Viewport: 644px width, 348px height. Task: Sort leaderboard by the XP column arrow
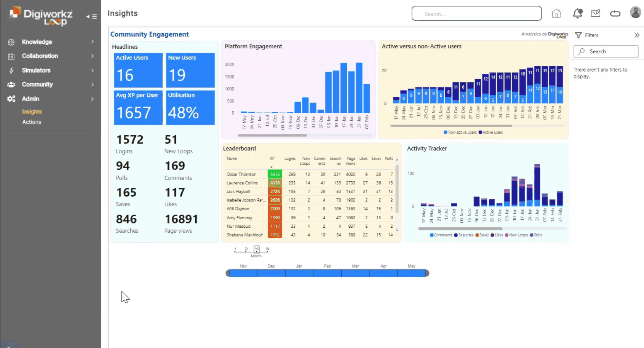(271, 167)
